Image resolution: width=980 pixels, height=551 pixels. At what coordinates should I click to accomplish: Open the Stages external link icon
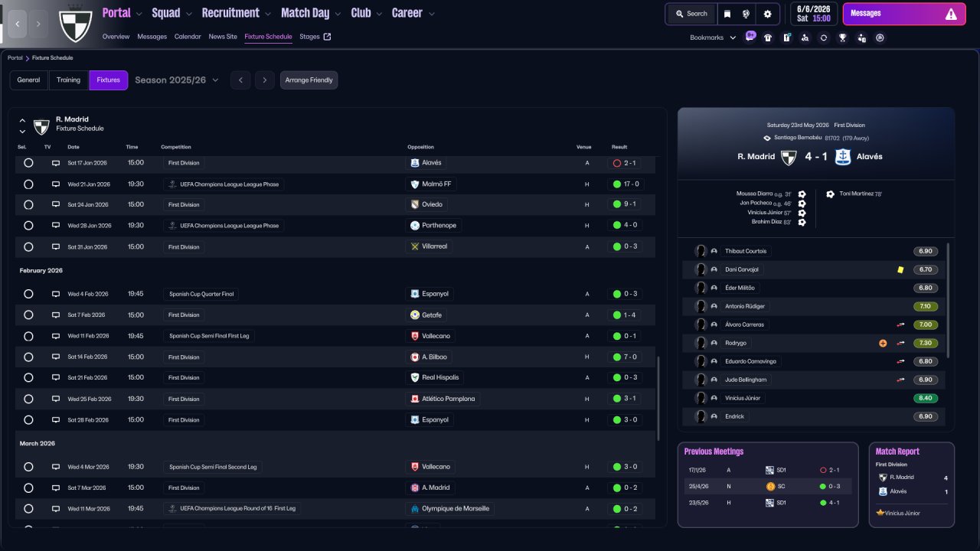pyautogui.click(x=327, y=37)
